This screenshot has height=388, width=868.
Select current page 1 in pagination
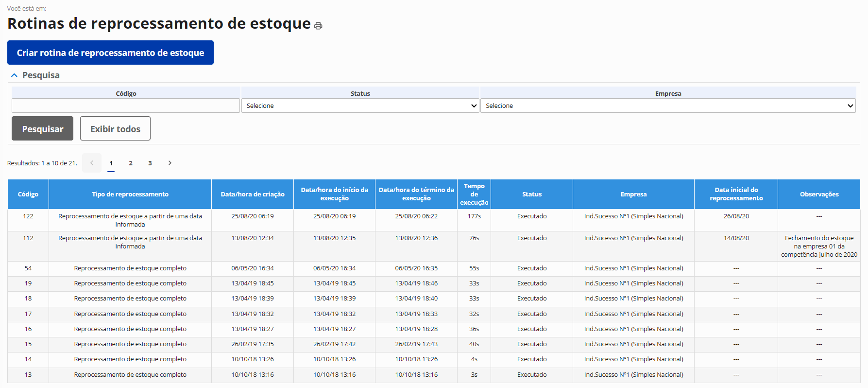(x=111, y=163)
